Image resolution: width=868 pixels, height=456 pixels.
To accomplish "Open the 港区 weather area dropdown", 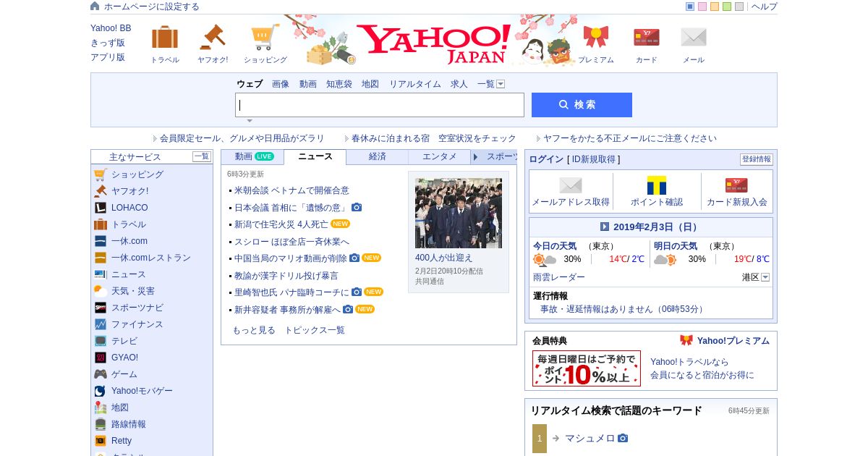I will coord(765,277).
